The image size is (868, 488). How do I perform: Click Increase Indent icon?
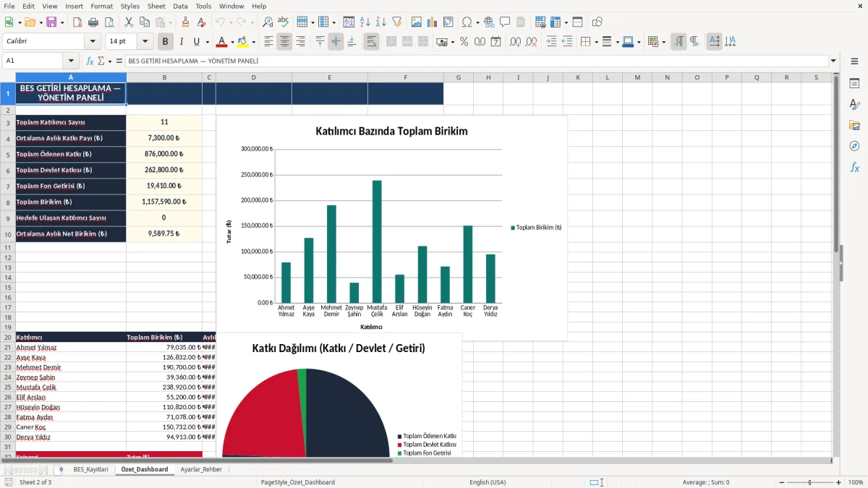coord(551,42)
